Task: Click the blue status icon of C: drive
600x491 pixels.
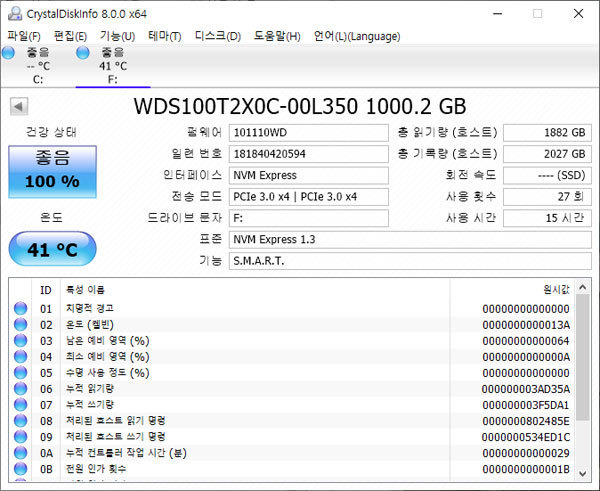Action: coord(8,52)
